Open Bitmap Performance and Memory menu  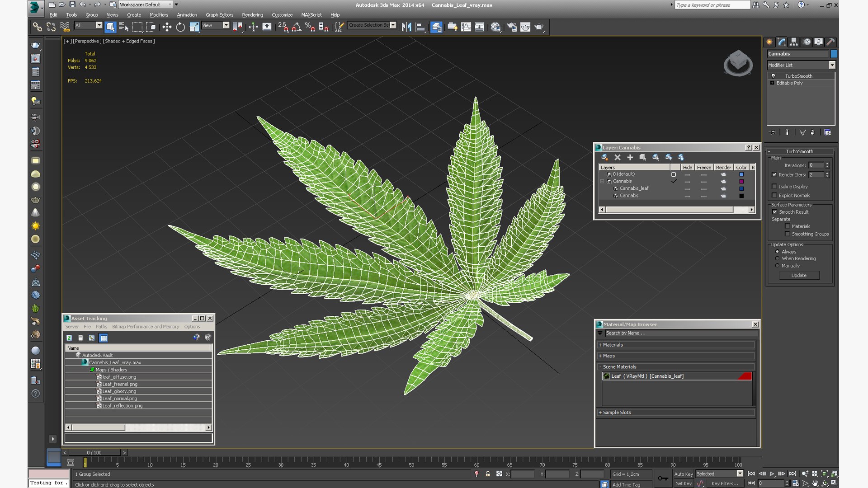click(146, 327)
